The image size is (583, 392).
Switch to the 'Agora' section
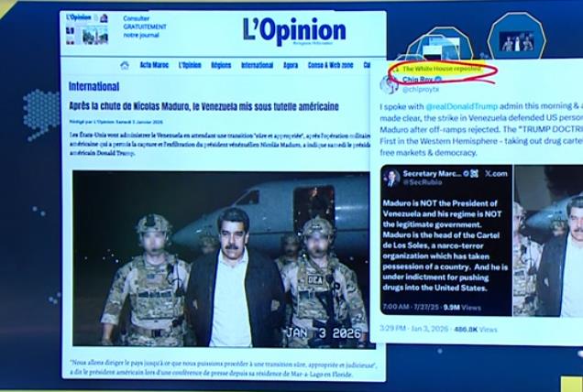coord(291,65)
